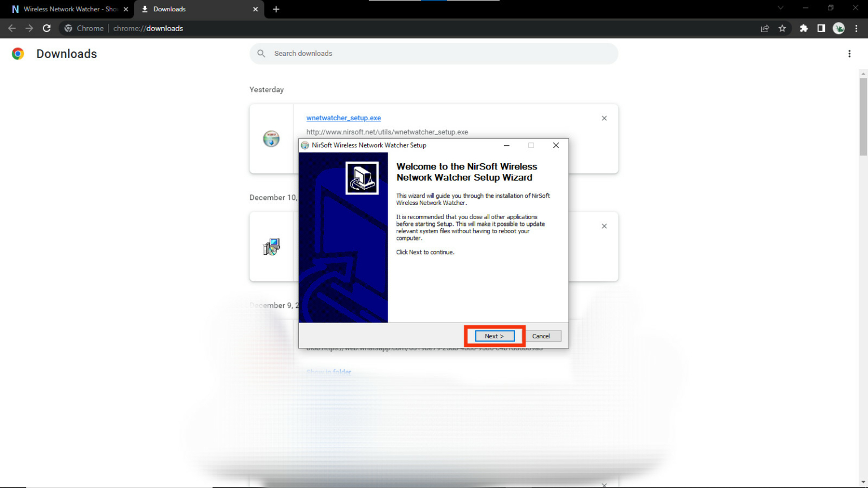Cancel the NirSoft setup wizard
The height and width of the screenshot is (488, 868).
(541, 336)
